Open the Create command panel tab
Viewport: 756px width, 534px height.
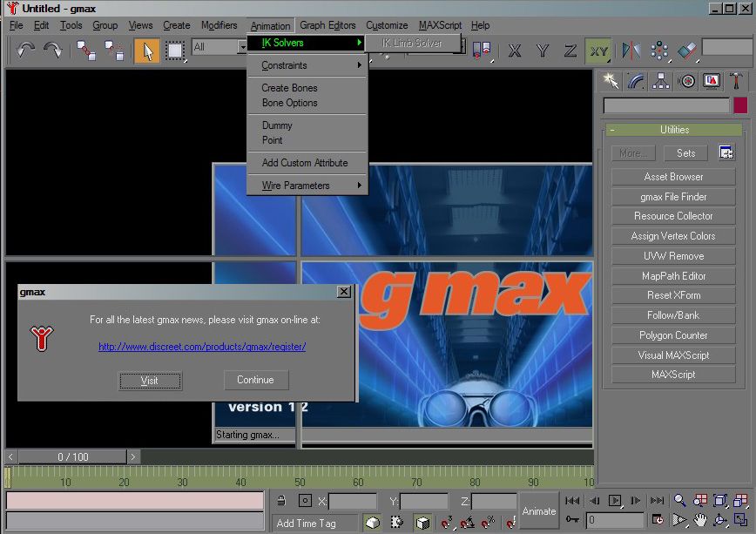click(611, 81)
